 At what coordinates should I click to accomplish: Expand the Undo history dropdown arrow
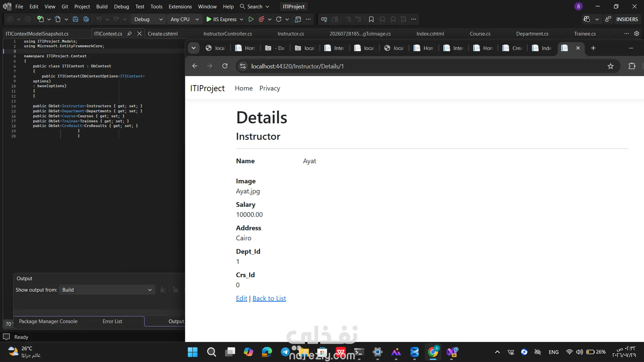[x=107, y=19]
